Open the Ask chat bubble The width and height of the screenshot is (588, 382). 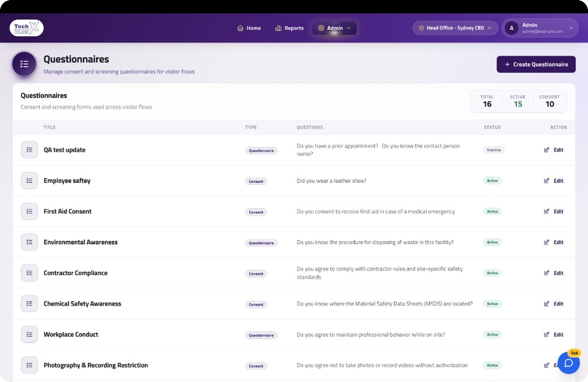point(568,363)
